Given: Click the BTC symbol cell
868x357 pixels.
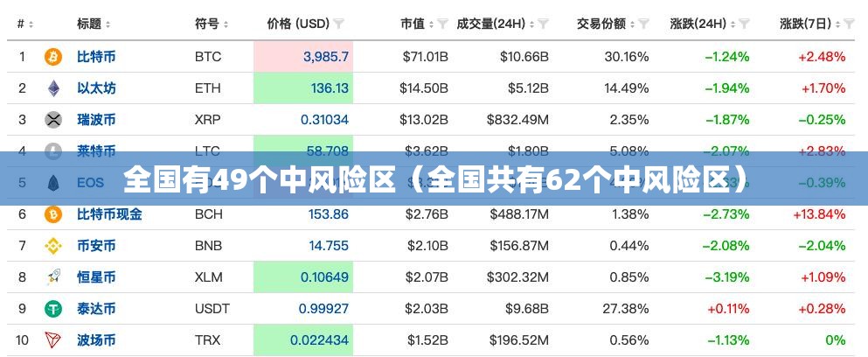Looking at the screenshot, I should (x=207, y=57).
